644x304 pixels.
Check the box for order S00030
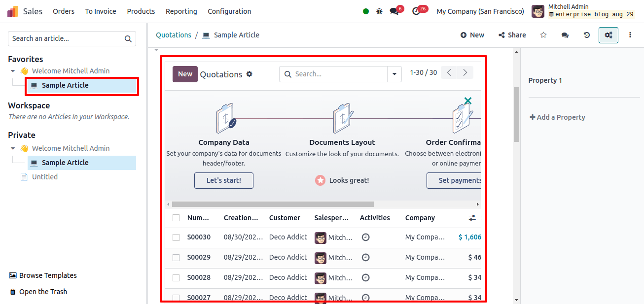[176, 237]
